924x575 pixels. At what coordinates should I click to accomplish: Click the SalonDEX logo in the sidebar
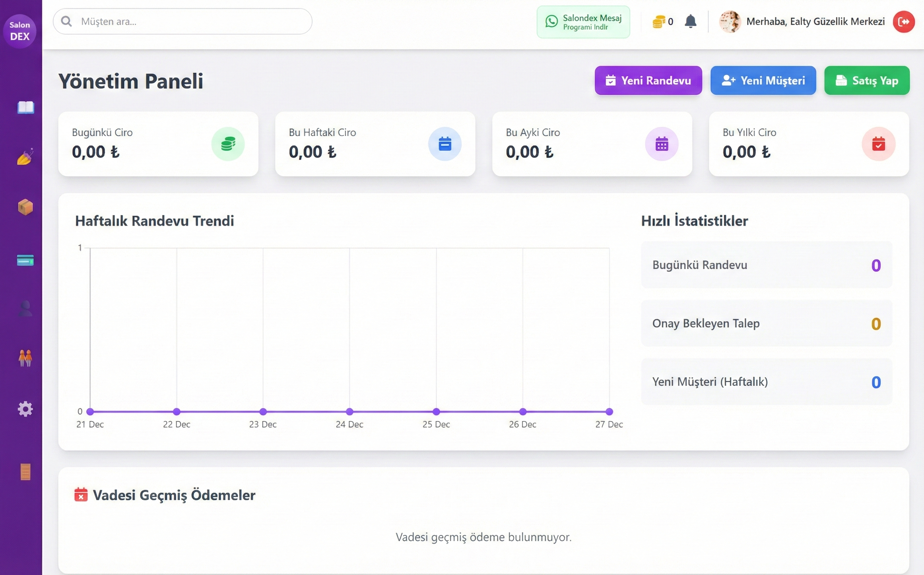(20, 31)
